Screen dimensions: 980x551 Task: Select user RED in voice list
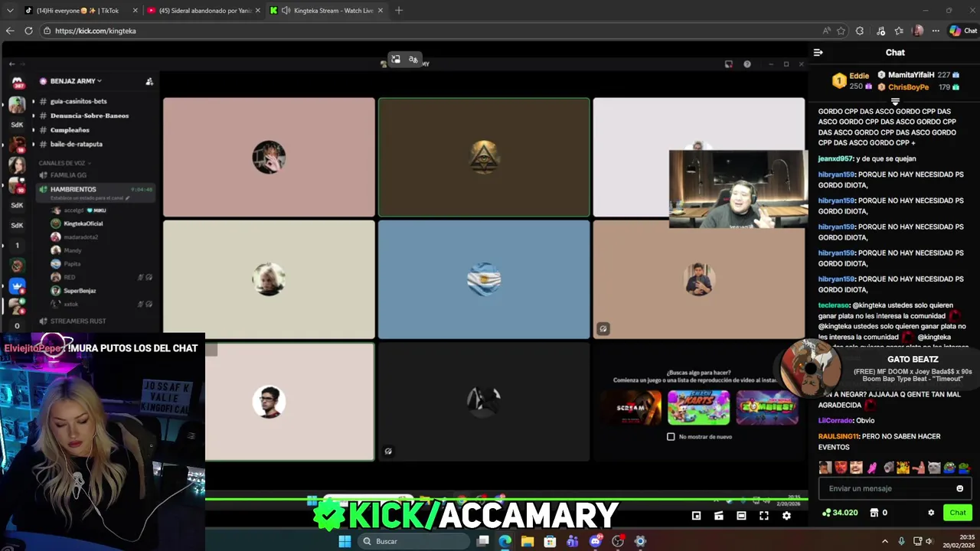tap(70, 277)
